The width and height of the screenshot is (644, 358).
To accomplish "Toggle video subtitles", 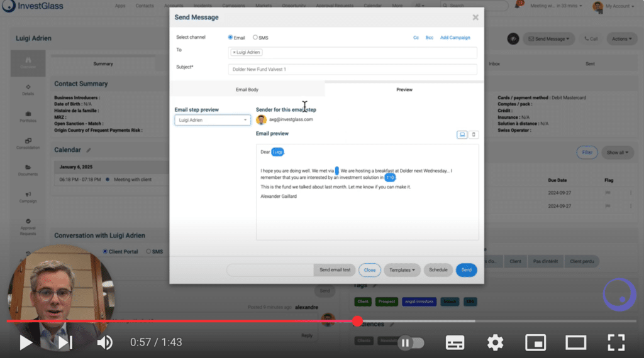I will click(x=455, y=342).
